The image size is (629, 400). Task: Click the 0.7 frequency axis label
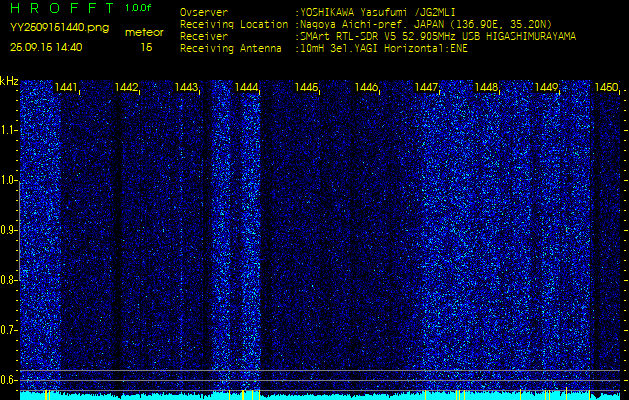8,330
